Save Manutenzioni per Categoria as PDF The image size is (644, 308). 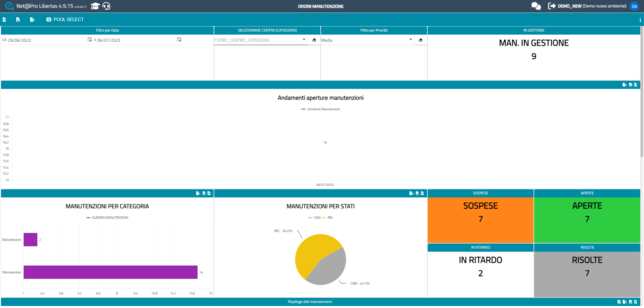pos(209,193)
